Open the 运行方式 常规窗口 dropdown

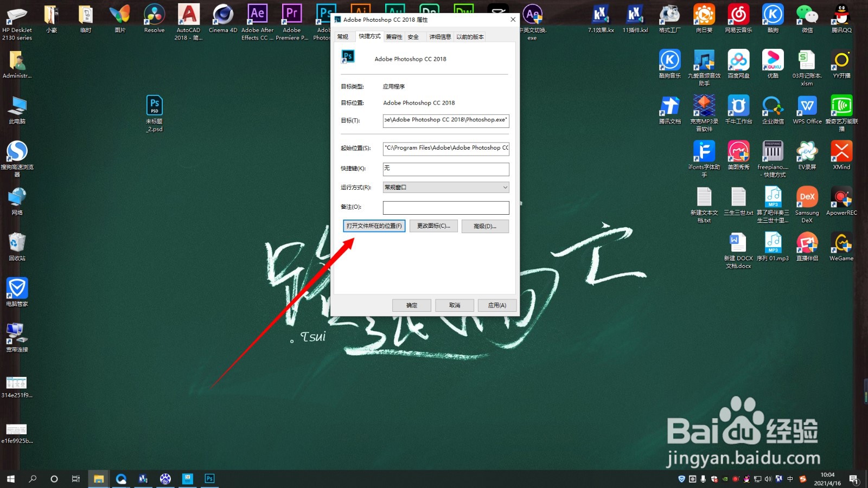[446, 187]
